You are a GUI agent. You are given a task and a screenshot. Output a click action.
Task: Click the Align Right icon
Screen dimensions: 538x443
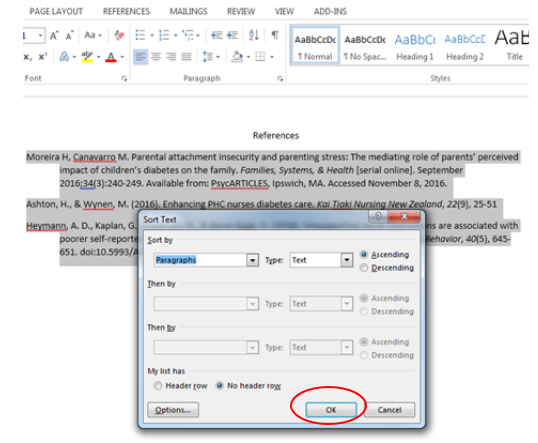pos(171,57)
